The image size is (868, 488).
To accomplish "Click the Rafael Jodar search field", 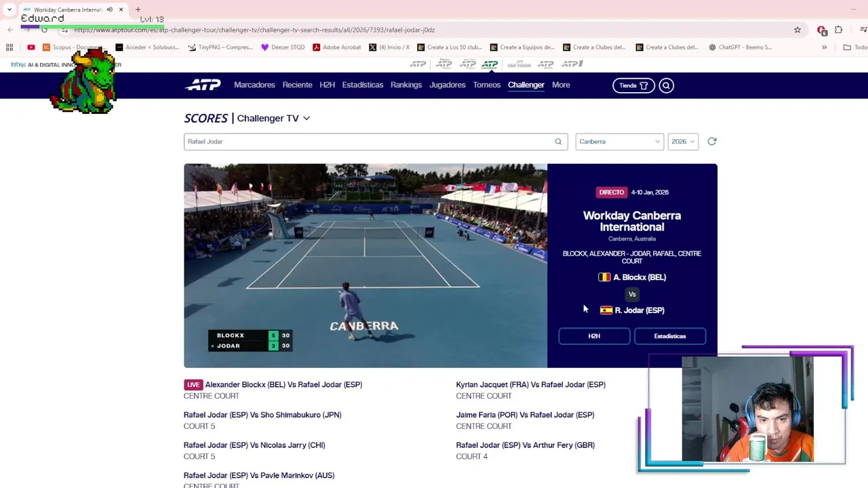I will click(376, 142).
